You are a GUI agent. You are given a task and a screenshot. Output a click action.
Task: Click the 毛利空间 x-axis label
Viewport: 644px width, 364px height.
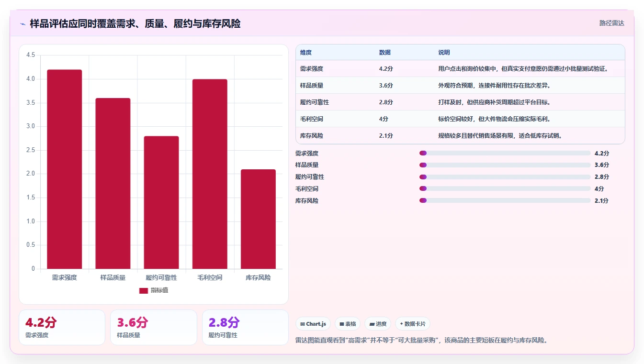pyautogui.click(x=210, y=277)
